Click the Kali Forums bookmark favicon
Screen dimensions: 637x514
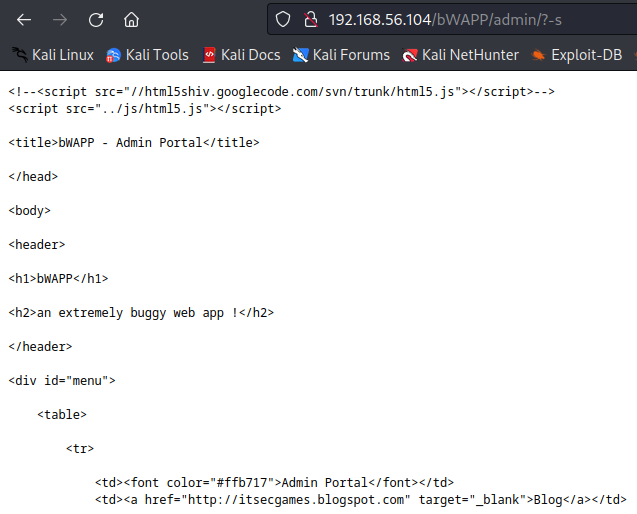[301, 55]
